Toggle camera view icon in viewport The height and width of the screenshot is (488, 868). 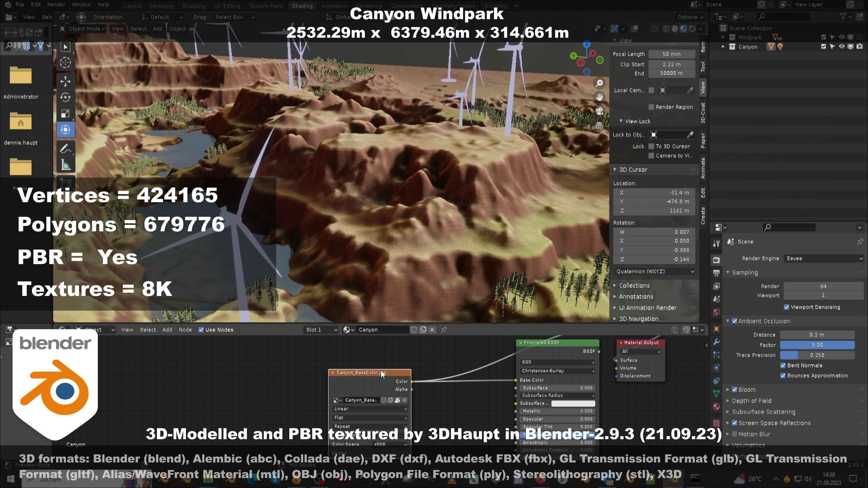pos(599,111)
